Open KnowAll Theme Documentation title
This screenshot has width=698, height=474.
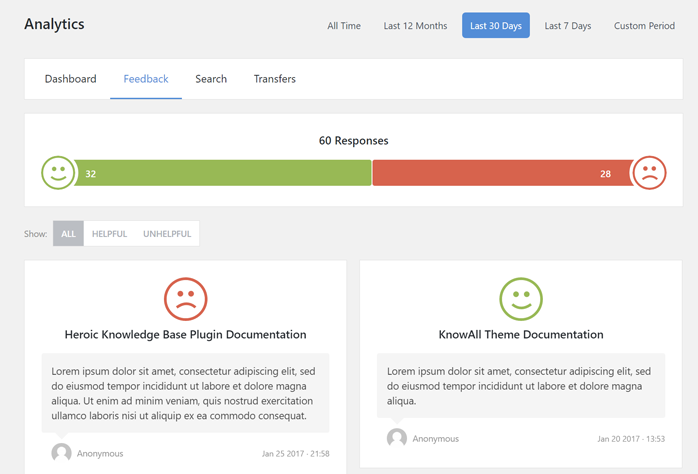tap(521, 335)
